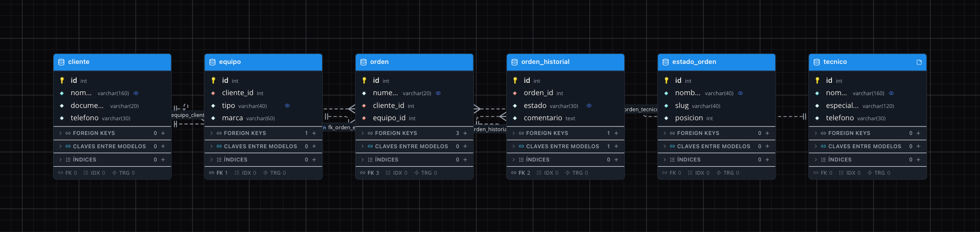Add an index to the equipo table

point(314,160)
